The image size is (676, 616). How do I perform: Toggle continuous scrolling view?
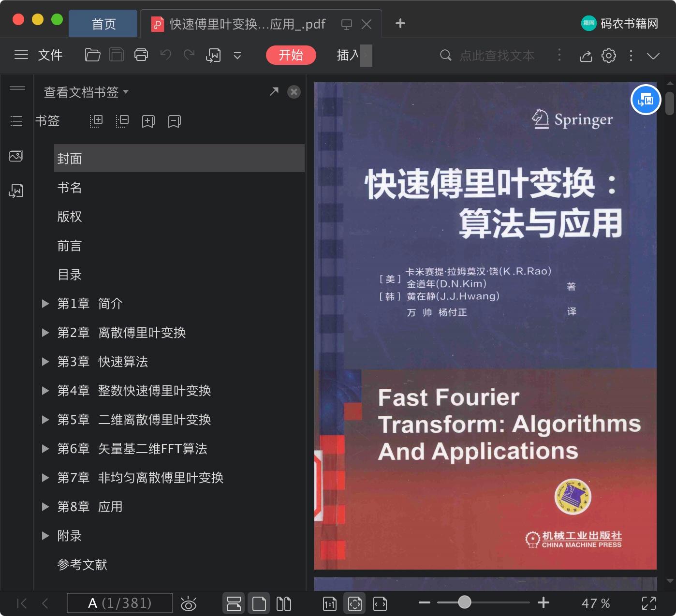pos(234,603)
